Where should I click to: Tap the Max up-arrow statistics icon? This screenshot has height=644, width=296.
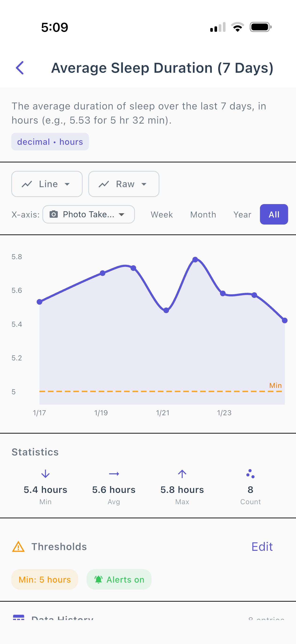pyautogui.click(x=182, y=474)
